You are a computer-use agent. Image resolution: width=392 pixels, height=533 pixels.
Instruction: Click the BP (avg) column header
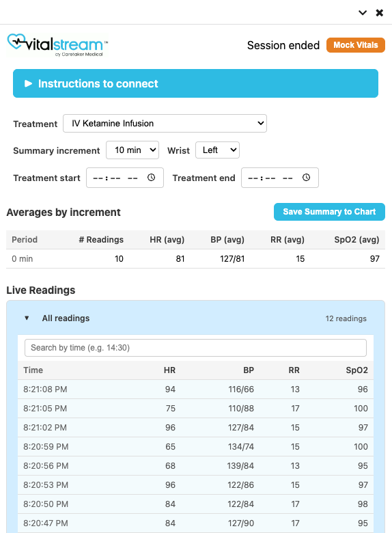[227, 240]
